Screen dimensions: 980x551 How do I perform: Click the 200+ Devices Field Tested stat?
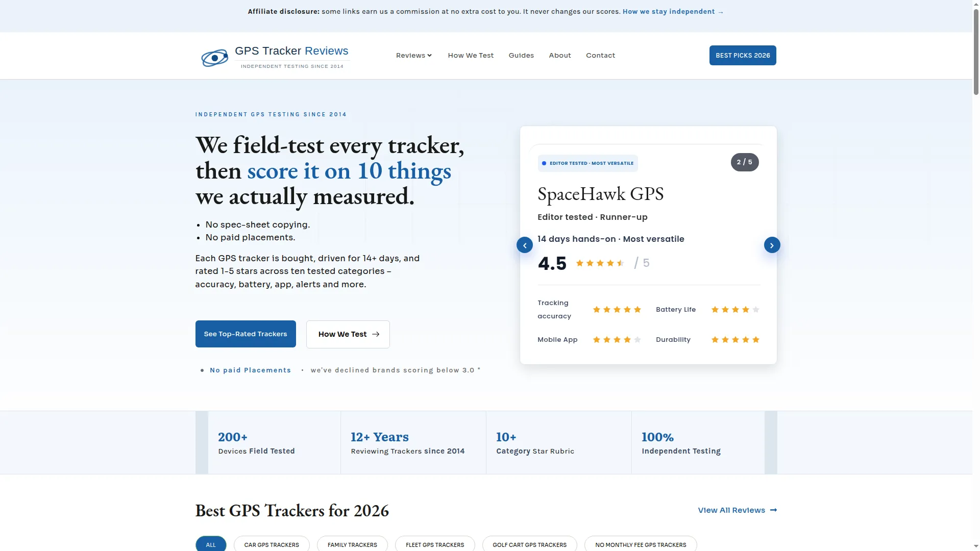256,443
